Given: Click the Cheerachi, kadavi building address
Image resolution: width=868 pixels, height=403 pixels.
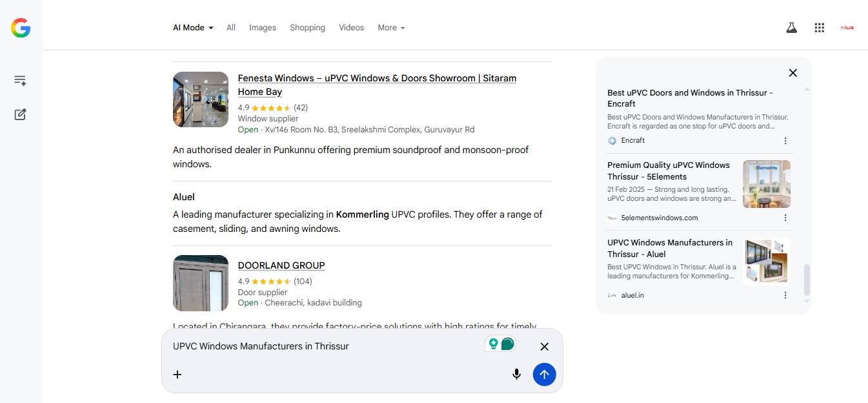Looking at the screenshot, I should click(x=313, y=303).
